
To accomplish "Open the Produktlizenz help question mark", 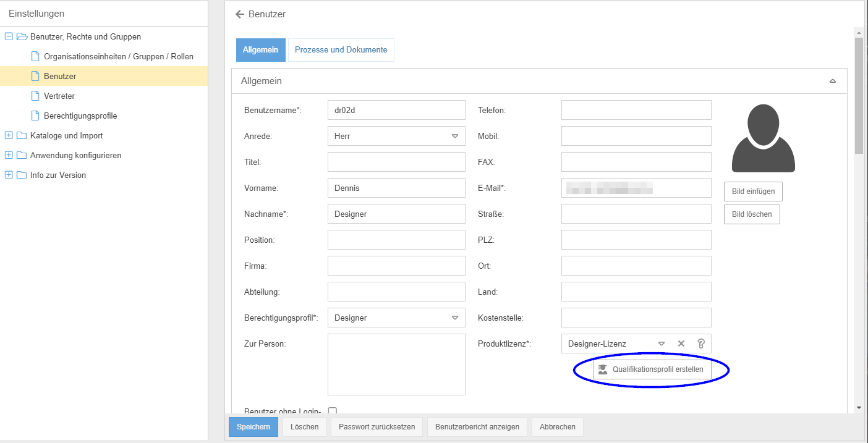I will click(700, 344).
